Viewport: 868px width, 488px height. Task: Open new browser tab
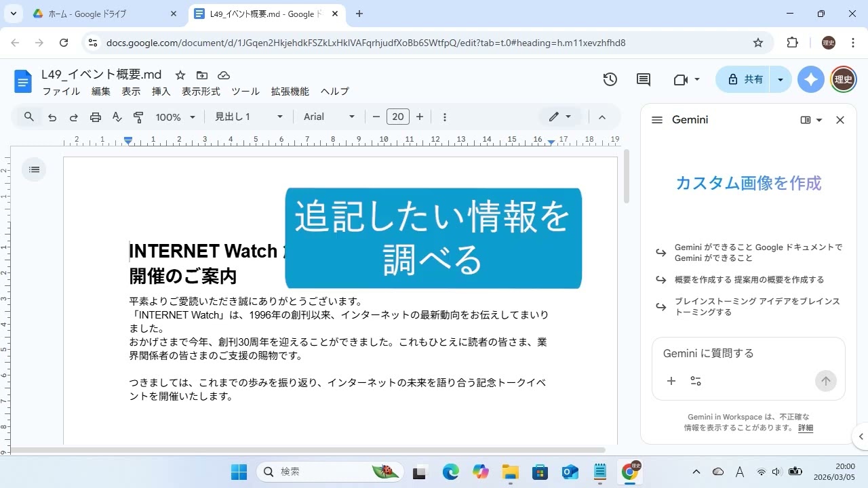(359, 14)
